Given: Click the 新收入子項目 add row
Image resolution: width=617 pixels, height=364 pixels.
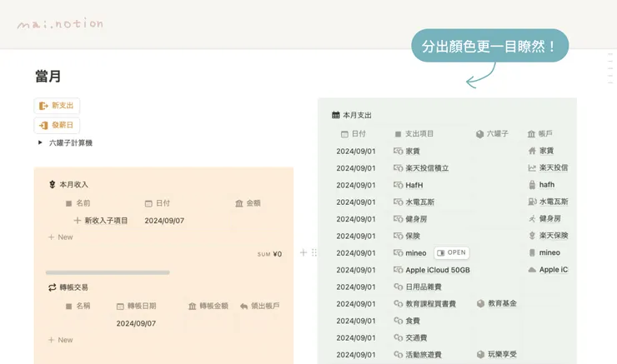Looking at the screenshot, I should 101,221.
